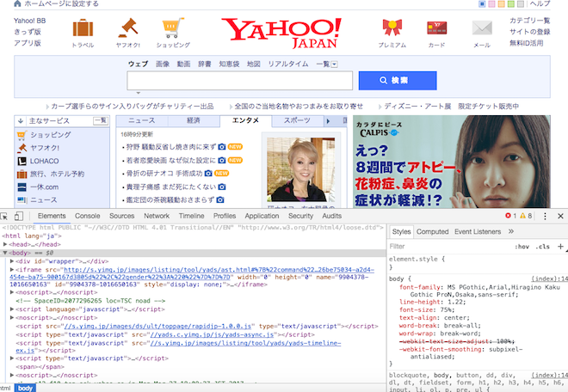
Task: Toggle the :hov element state button
Action: pos(522,247)
